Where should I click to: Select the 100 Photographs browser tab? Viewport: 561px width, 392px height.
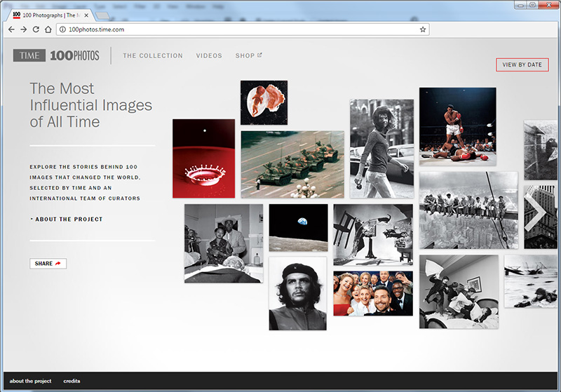point(50,15)
